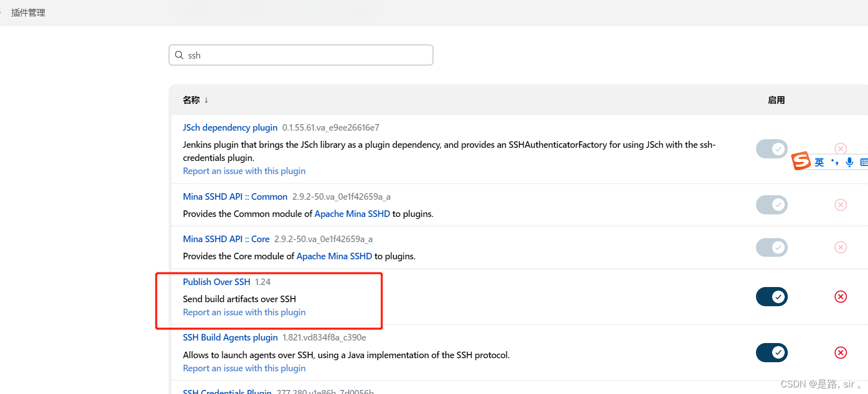Screen dimensions: 868x394
Task: Click Publish Over SSH version 1.24
Action: point(263,282)
